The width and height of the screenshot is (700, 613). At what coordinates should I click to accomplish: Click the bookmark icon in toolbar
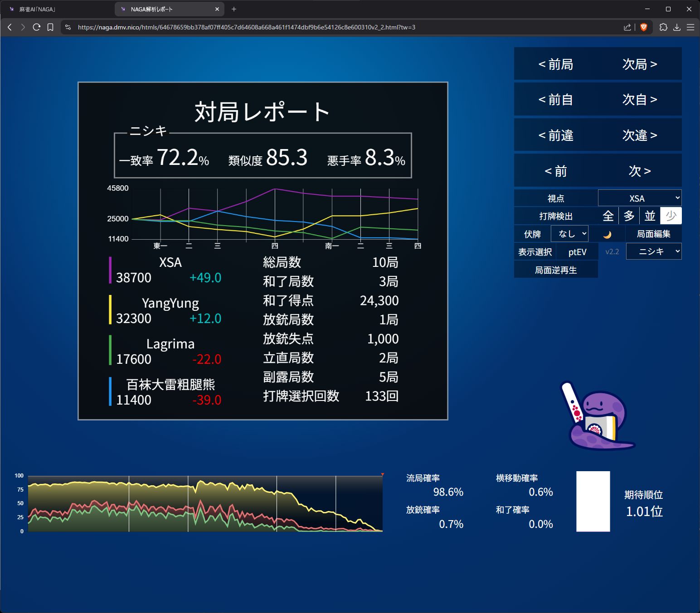50,27
